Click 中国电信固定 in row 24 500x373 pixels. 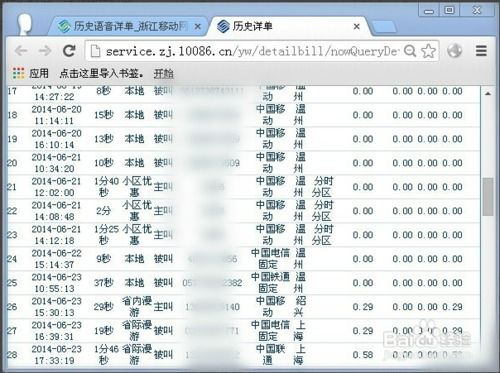pos(270,259)
